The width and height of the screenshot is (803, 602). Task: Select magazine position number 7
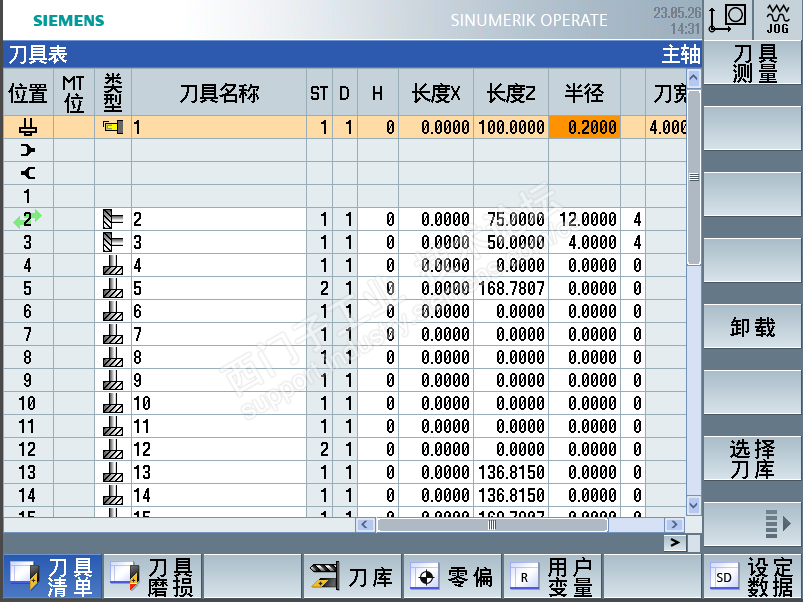[x=27, y=334]
